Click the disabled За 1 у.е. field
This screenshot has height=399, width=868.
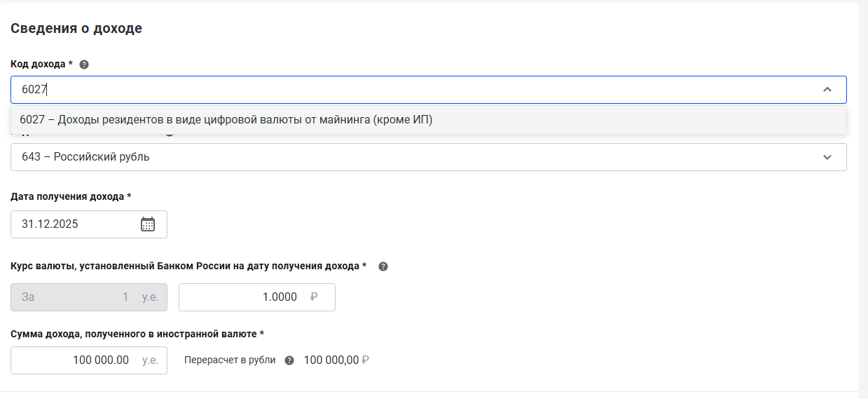[x=89, y=297]
